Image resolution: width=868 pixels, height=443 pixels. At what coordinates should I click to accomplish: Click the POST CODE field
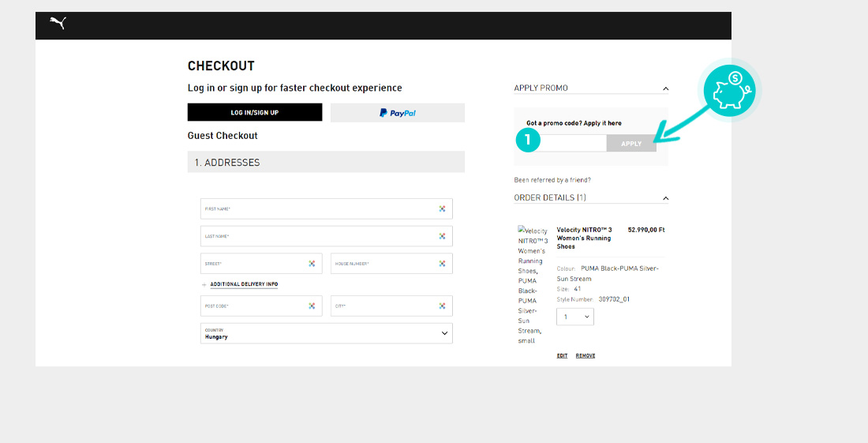coord(261,306)
